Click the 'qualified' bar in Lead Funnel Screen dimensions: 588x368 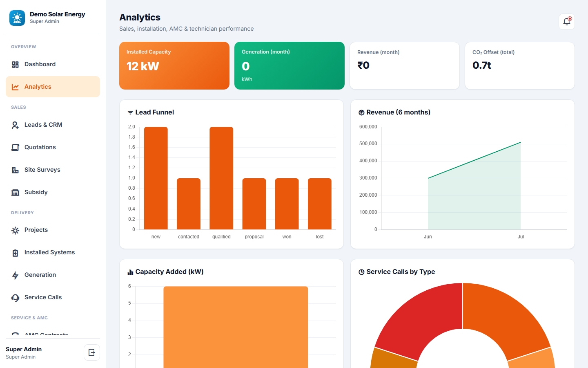pos(221,178)
